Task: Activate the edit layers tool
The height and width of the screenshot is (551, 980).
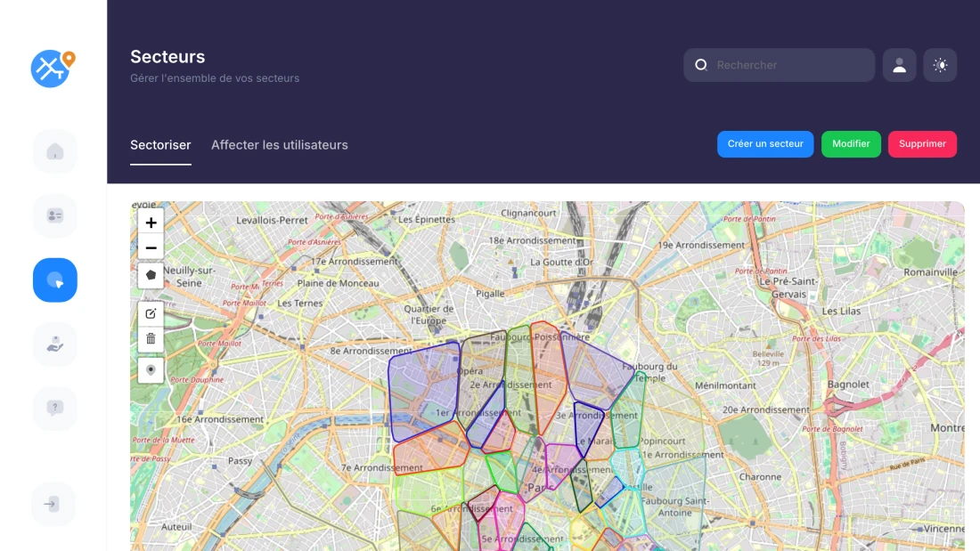Action: click(x=151, y=313)
